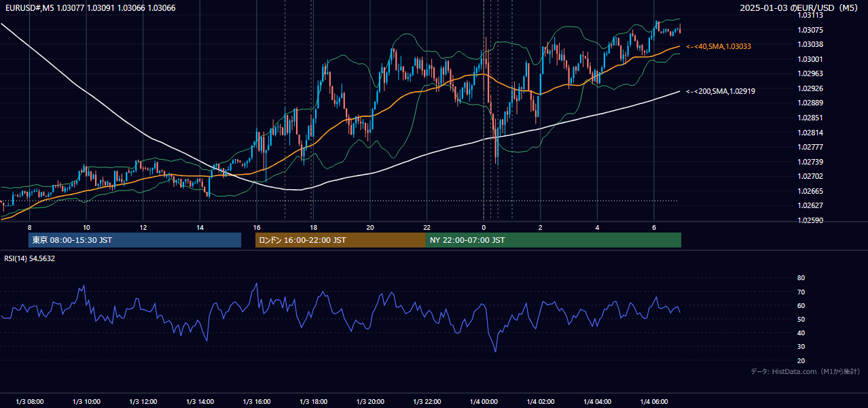Screen dimensions: 868x408
Task: Click the bottom time label 1/3 18:00
Action: pos(313,402)
